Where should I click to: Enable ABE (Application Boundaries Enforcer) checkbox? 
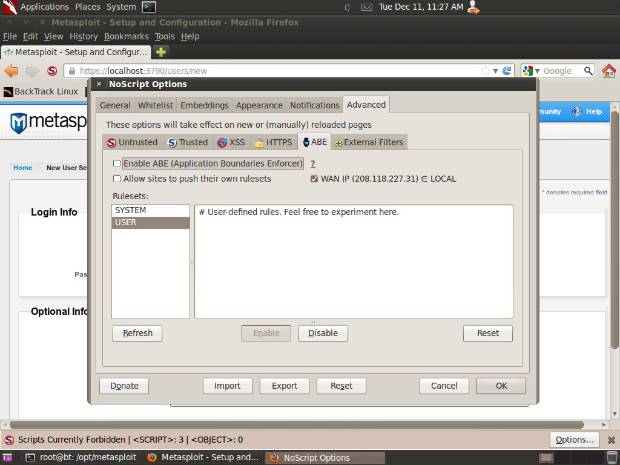[x=117, y=163]
